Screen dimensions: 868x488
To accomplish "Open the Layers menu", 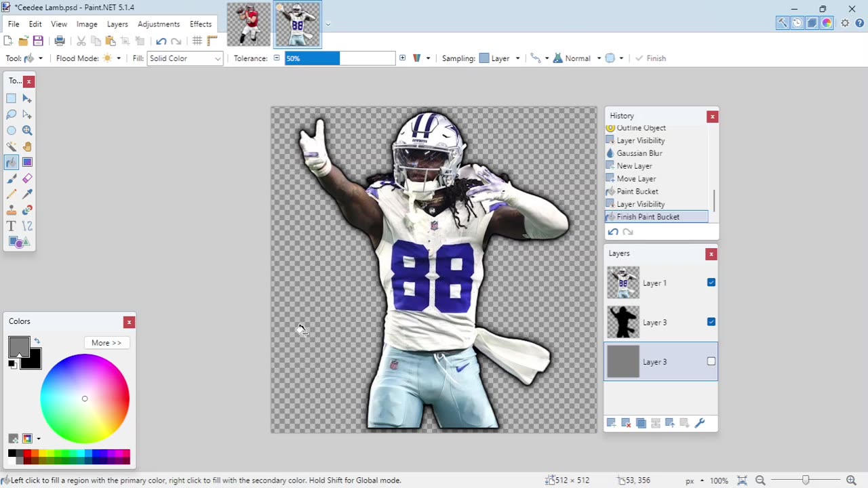I will [x=117, y=24].
